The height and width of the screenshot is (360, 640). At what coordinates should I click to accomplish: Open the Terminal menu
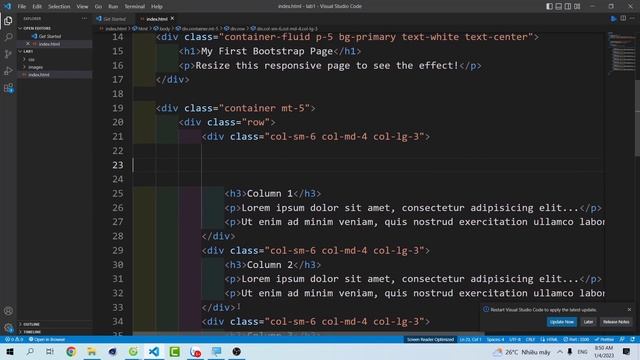[x=134, y=7]
